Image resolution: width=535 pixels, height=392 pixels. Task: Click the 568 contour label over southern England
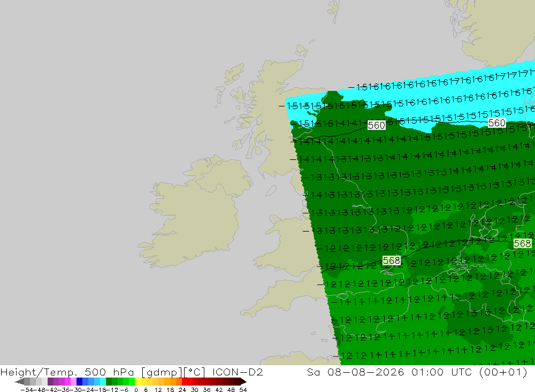pos(391,260)
